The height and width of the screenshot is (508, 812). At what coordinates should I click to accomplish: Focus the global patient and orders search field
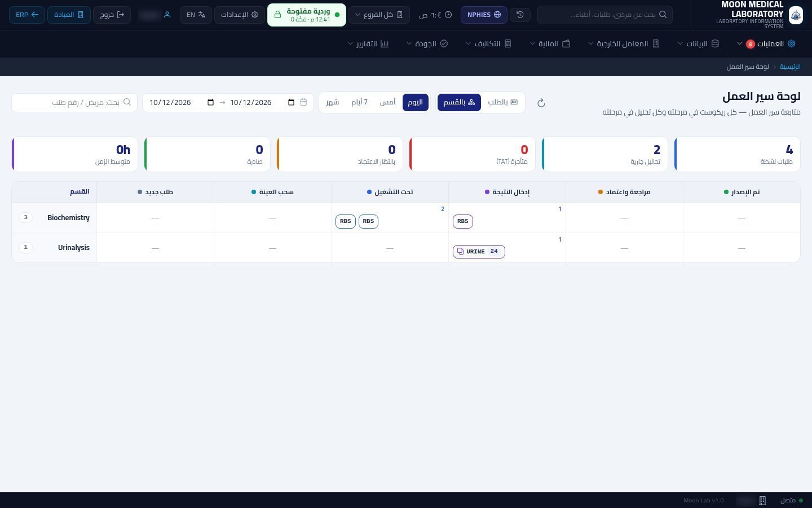click(605, 15)
